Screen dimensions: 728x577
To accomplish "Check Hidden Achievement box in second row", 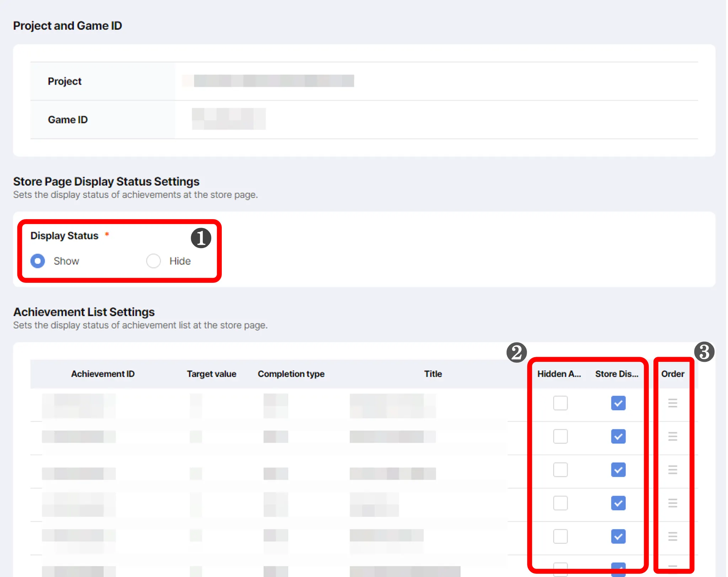I will (560, 436).
